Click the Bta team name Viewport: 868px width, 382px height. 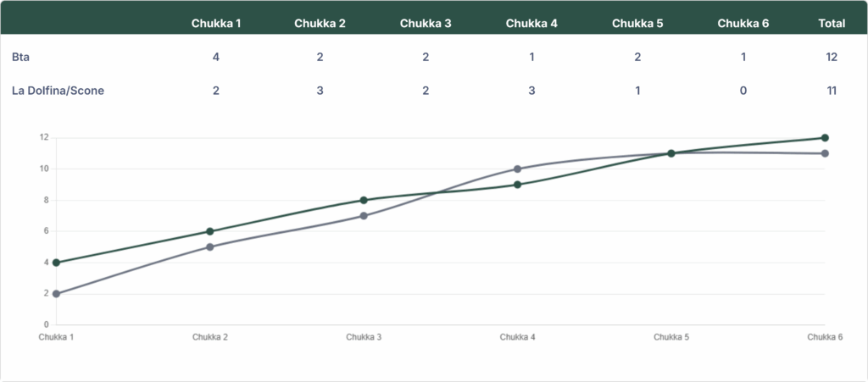19,57
